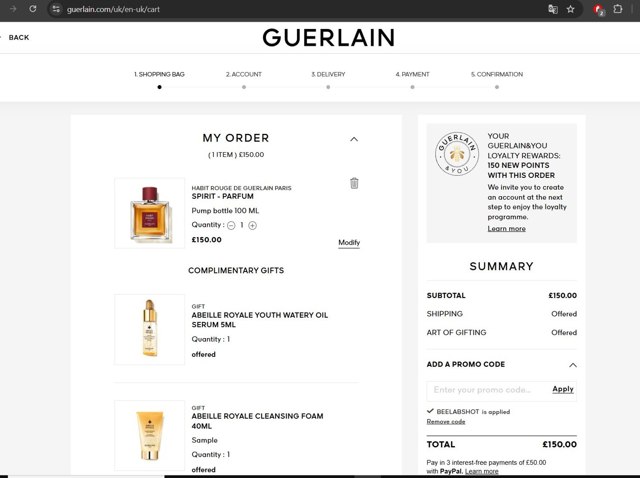Go to step 5 Confirmation

click(497, 74)
